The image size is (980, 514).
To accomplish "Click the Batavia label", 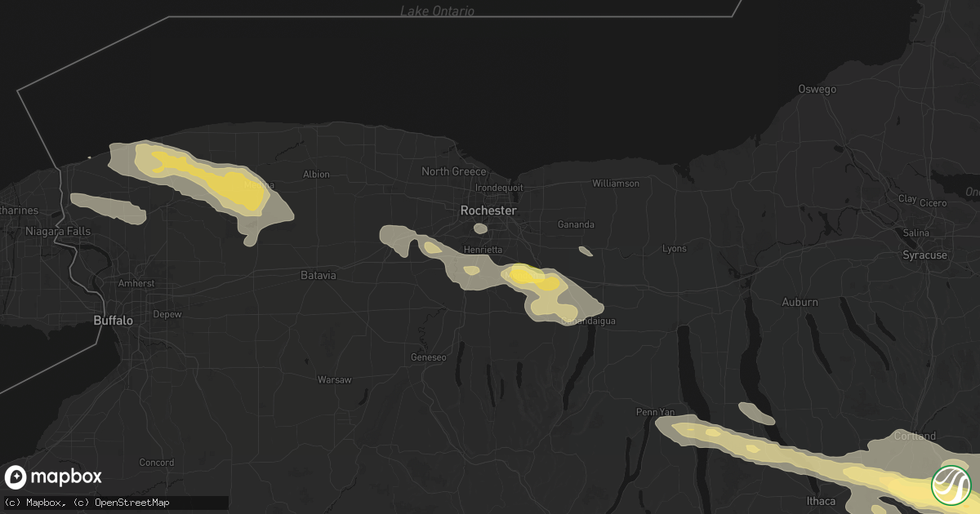I will click(318, 276).
